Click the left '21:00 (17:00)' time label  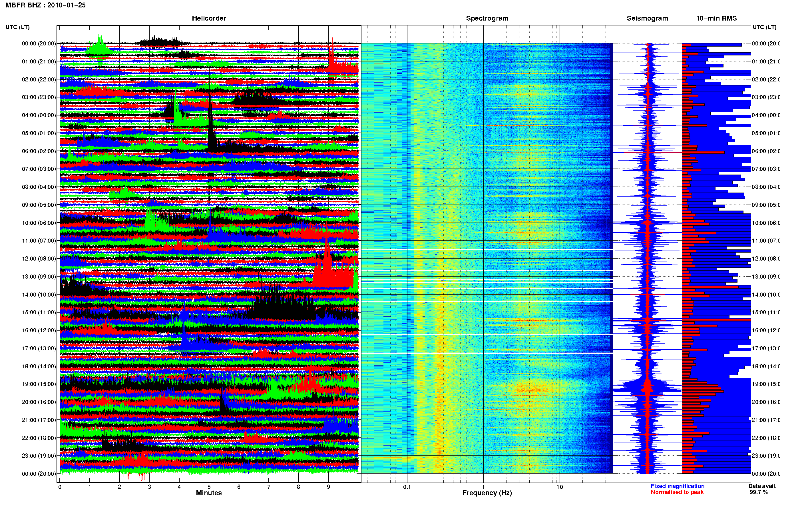(39, 420)
